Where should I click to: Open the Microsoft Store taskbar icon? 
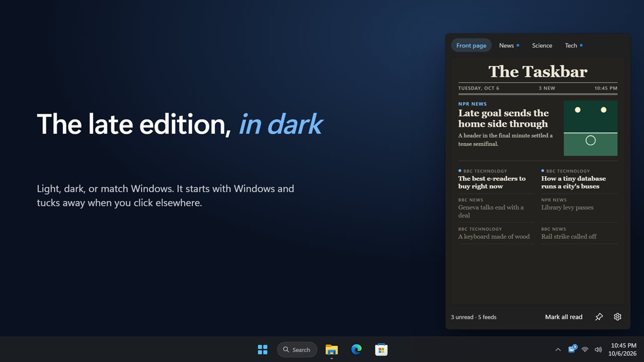(381, 350)
